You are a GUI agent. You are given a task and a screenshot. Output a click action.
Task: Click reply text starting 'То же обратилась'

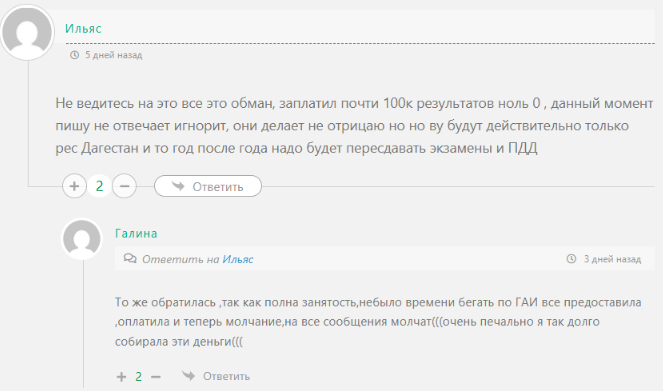[378, 322]
